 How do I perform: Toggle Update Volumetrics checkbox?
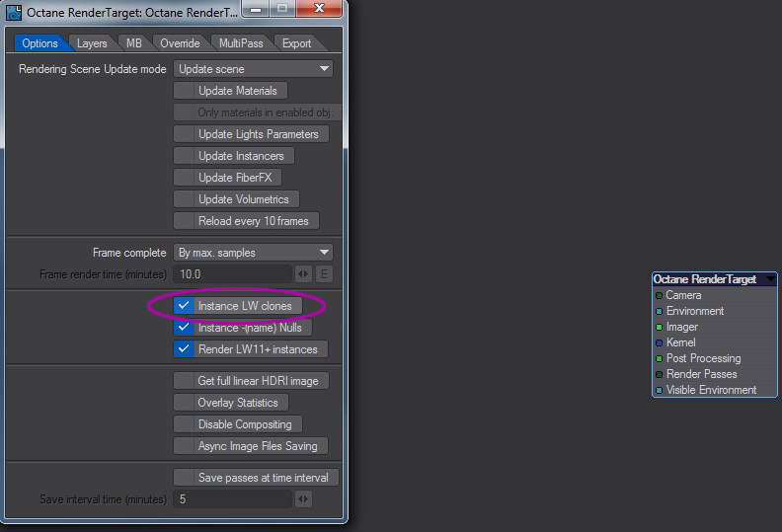[x=236, y=199]
